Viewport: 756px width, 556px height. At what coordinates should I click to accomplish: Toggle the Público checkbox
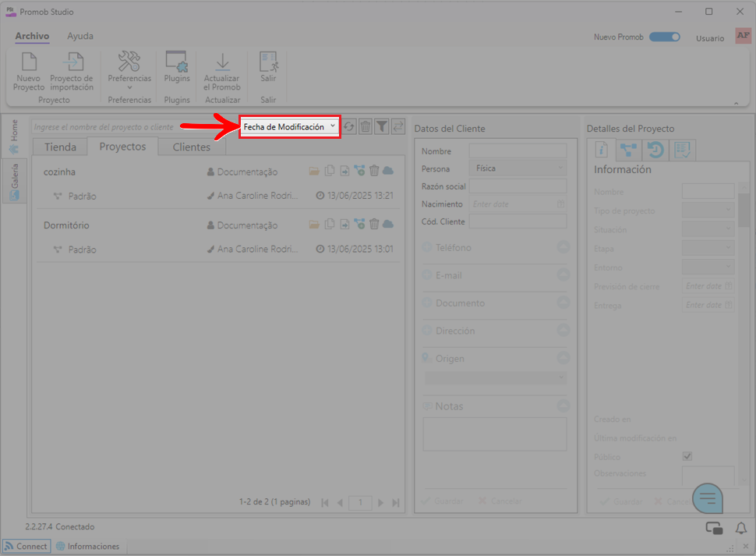[687, 456]
